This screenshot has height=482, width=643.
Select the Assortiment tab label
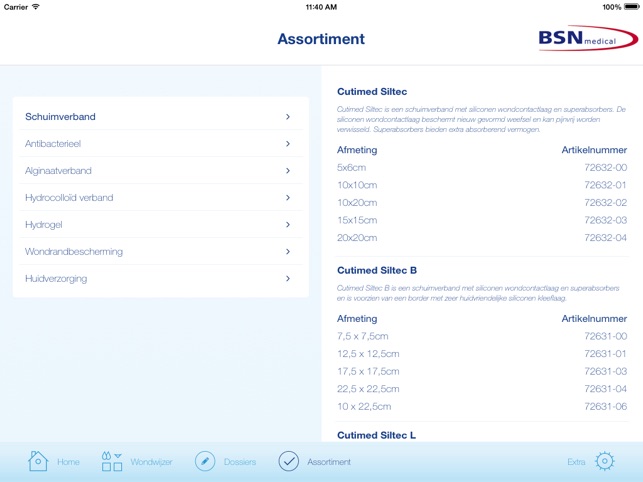click(329, 462)
